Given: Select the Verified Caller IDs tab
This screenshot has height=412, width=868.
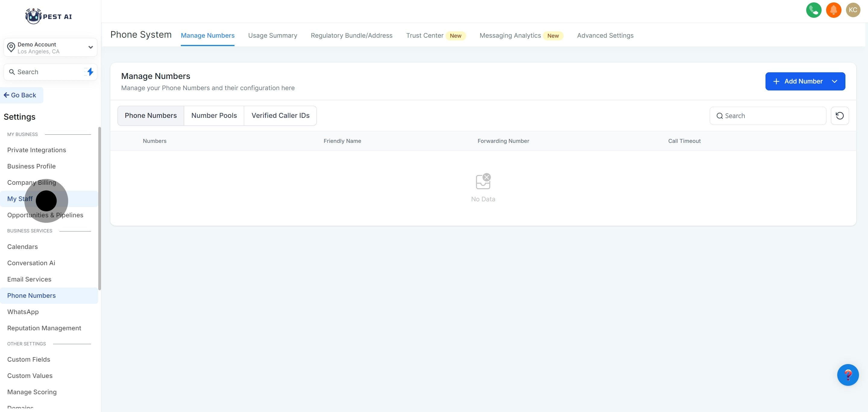Looking at the screenshot, I should pos(280,115).
